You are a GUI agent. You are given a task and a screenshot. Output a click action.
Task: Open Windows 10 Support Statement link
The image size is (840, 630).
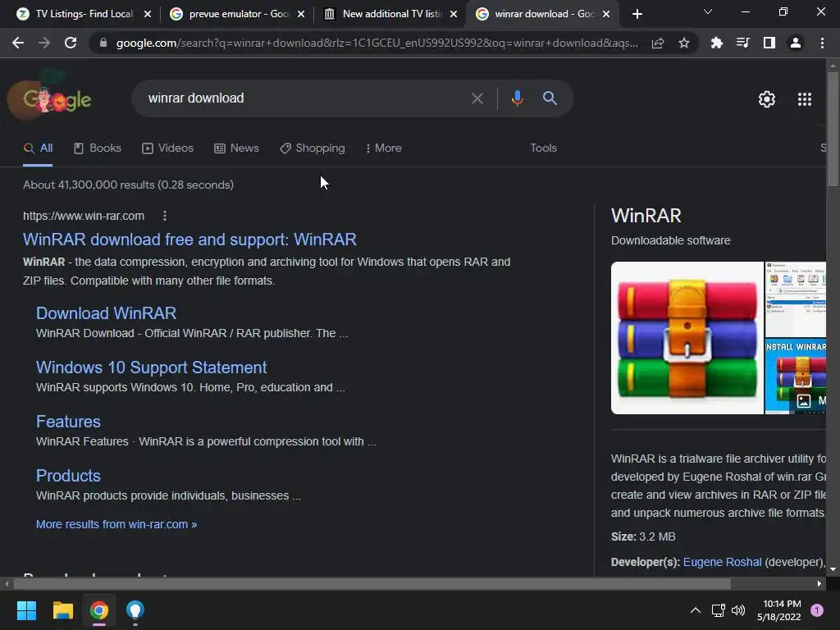151,367
